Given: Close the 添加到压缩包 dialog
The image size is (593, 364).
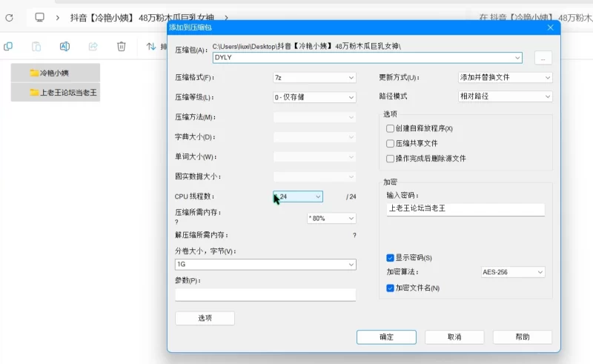Looking at the screenshot, I should tap(550, 27).
